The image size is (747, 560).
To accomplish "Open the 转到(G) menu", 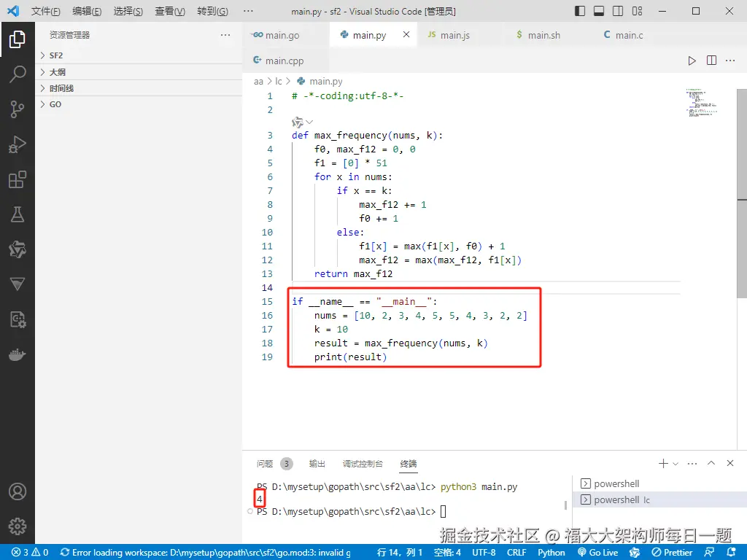I will 212,11.
